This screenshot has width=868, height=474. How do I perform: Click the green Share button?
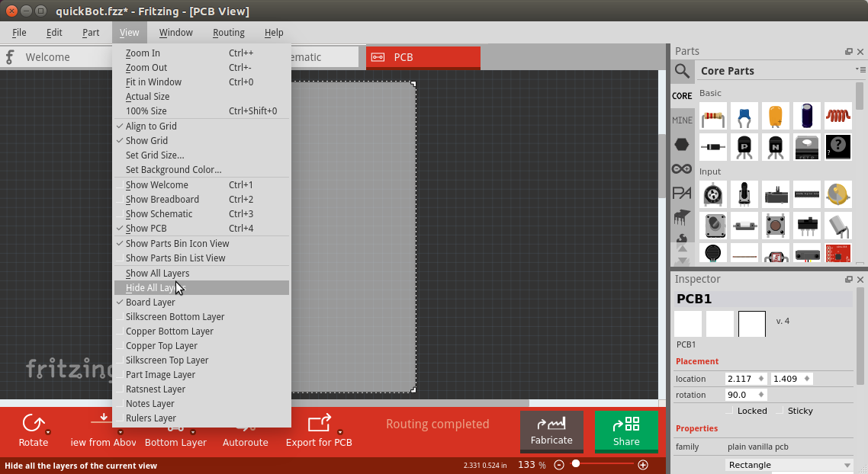tap(625, 431)
